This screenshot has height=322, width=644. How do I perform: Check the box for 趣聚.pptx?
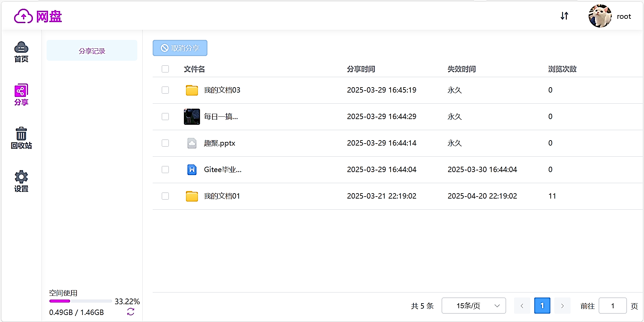click(x=165, y=143)
